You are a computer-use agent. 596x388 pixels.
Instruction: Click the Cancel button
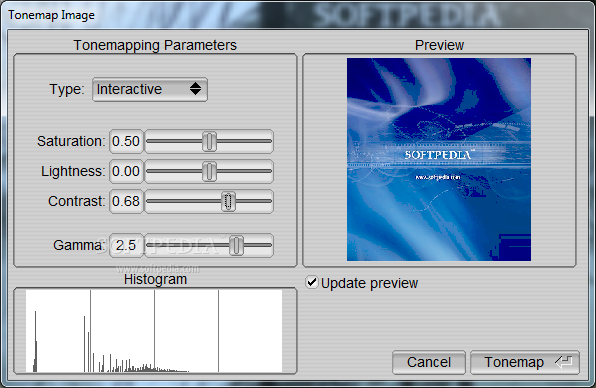click(429, 363)
